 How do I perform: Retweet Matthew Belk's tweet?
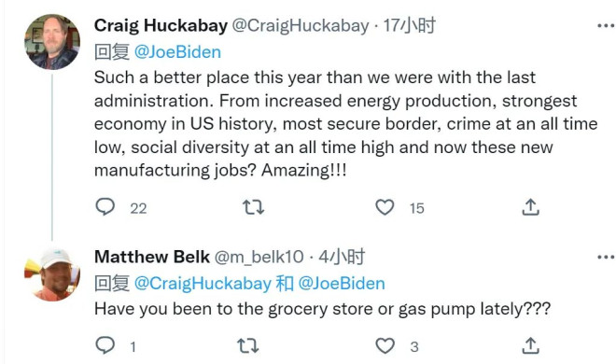click(248, 346)
